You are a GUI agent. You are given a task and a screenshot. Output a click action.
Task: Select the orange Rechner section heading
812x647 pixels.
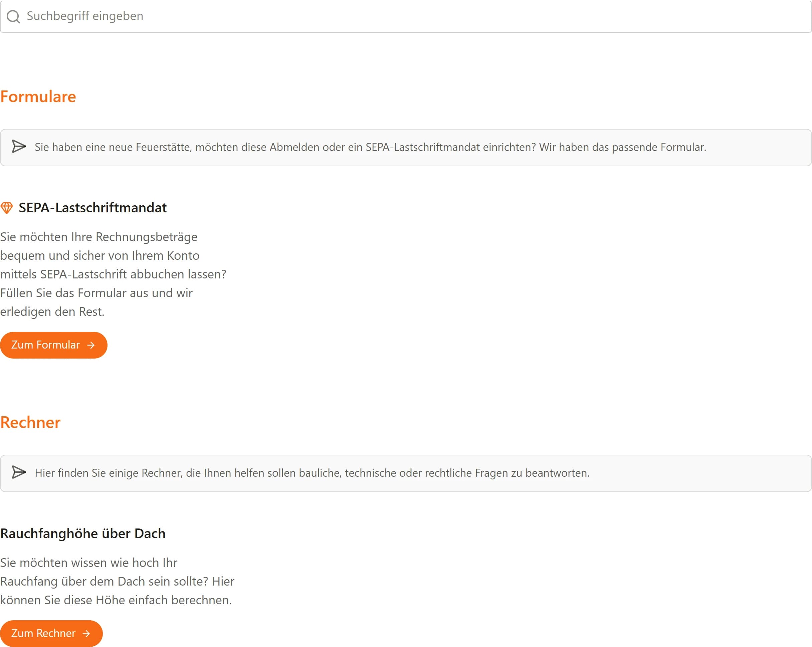pyautogui.click(x=30, y=422)
